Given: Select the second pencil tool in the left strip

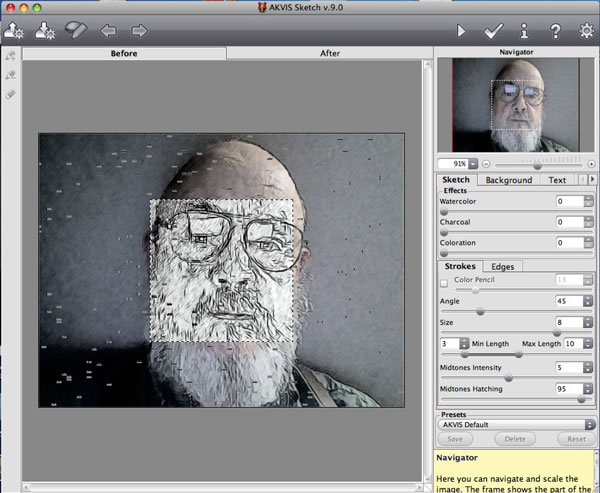Looking at the screenshot, I should click(11, 75).
